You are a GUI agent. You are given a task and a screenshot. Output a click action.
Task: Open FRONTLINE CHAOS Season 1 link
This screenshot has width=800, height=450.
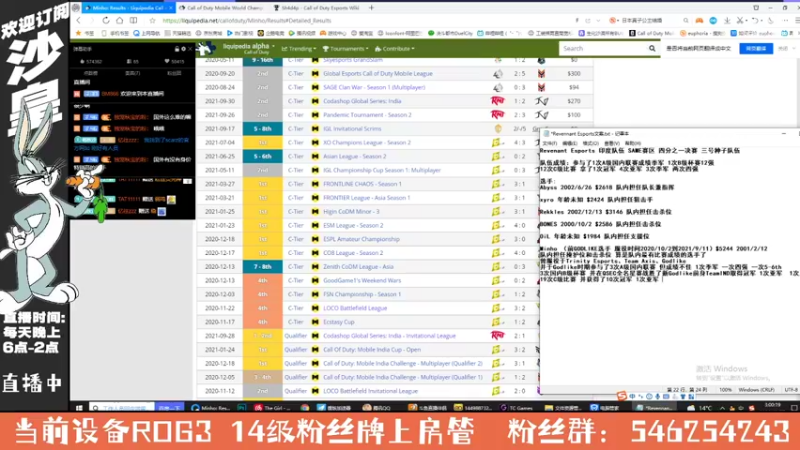[362, 184]
